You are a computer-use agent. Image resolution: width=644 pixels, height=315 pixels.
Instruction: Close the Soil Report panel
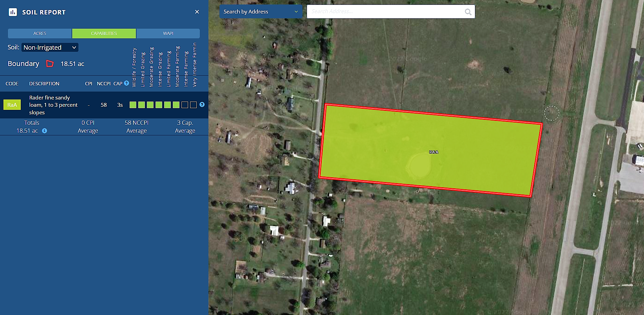coord(197,12)
